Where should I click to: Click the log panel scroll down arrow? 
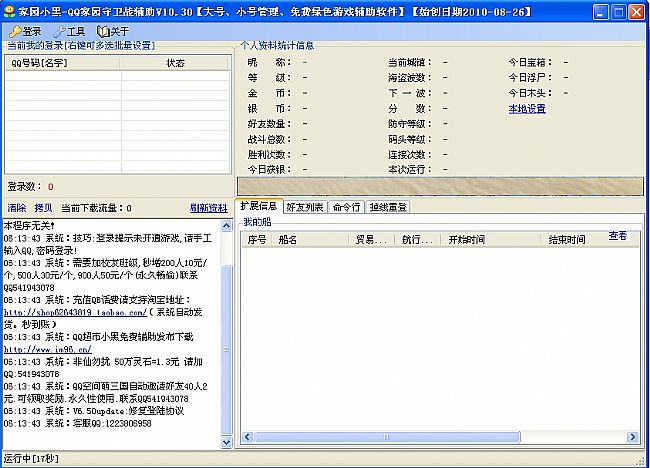226,442
